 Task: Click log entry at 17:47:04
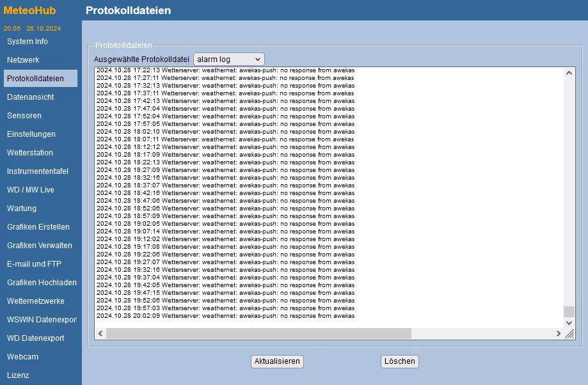[225, 109]
